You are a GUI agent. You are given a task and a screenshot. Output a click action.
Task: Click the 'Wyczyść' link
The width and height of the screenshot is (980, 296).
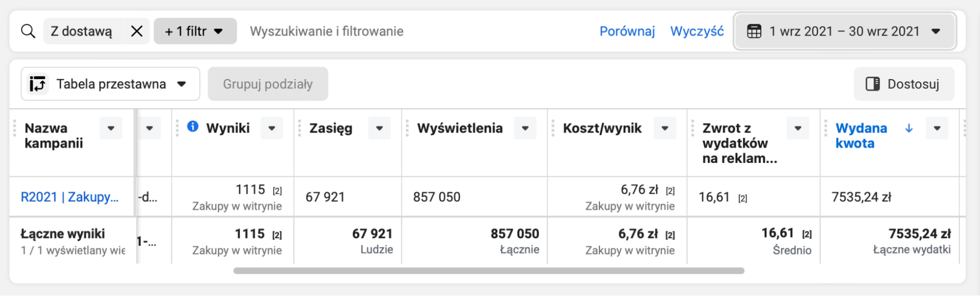click(697, 31)
